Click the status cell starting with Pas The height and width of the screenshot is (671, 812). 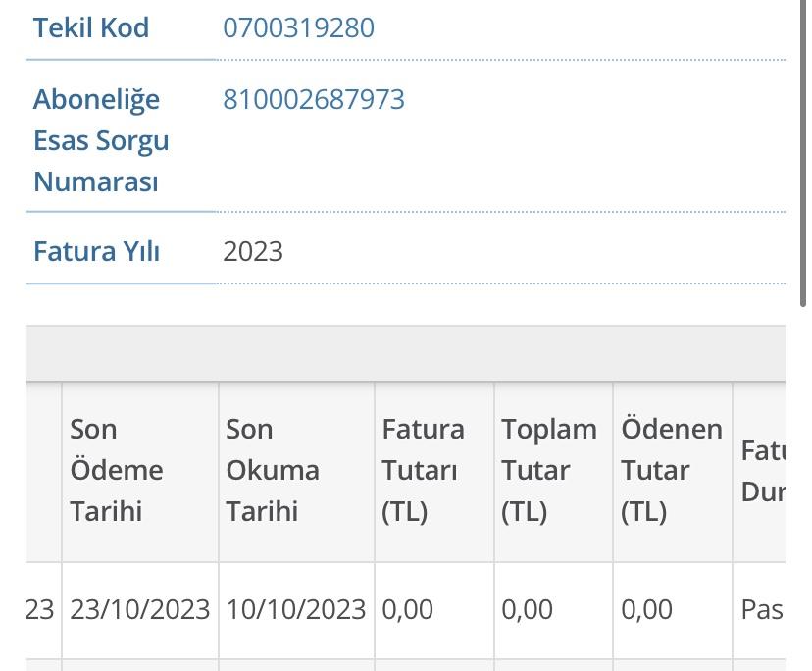pyautogui.click(x=759, y=609)
